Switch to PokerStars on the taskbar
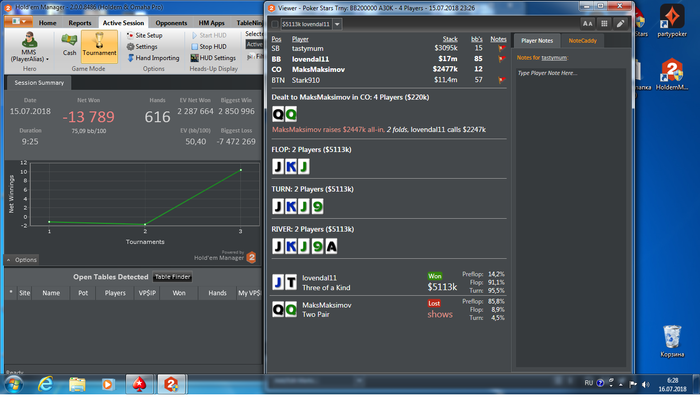700x419 pixels. 140,384
